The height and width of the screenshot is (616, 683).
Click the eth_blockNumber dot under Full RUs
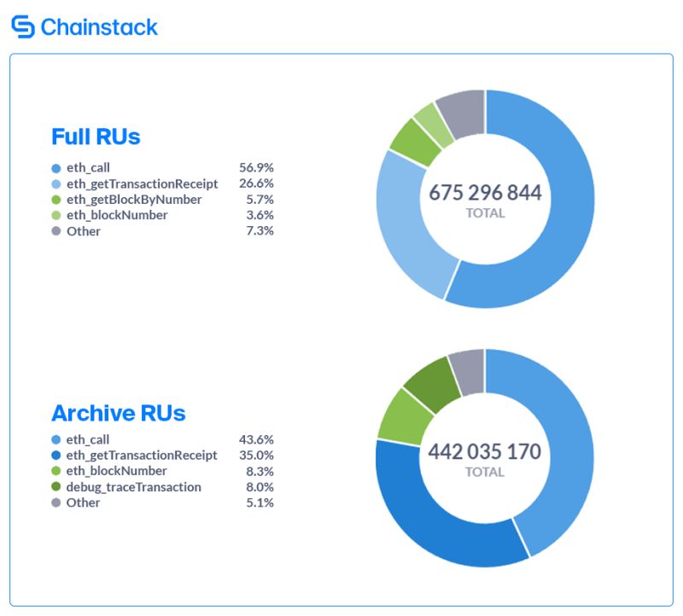55,216
